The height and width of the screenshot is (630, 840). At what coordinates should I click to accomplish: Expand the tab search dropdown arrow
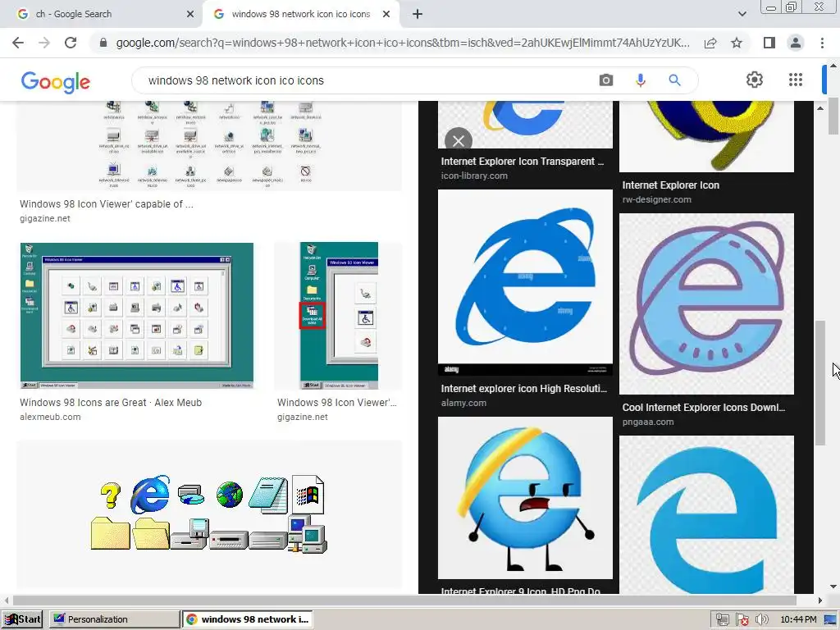click(742, 14)
